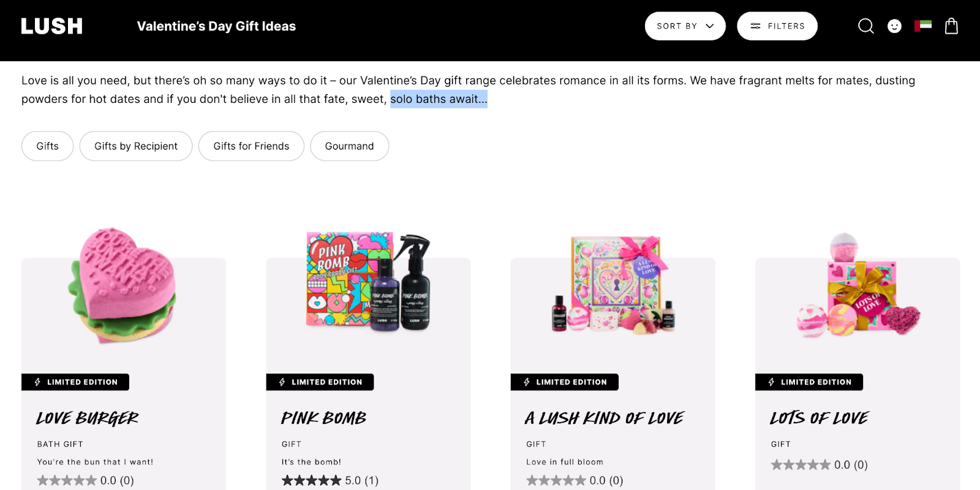Screen dimensions: 980x490
Task: Open the Sort By dropdown
Action: point(685,26)
